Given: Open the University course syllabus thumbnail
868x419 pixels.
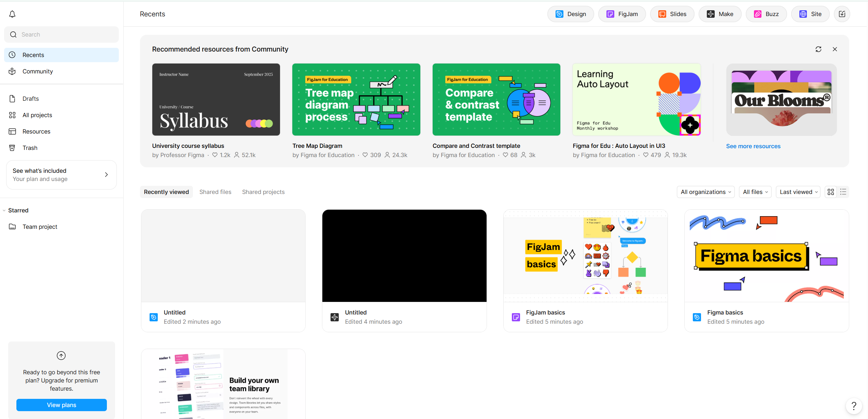Looking at the screenshot, I should [x=216, y=99].
